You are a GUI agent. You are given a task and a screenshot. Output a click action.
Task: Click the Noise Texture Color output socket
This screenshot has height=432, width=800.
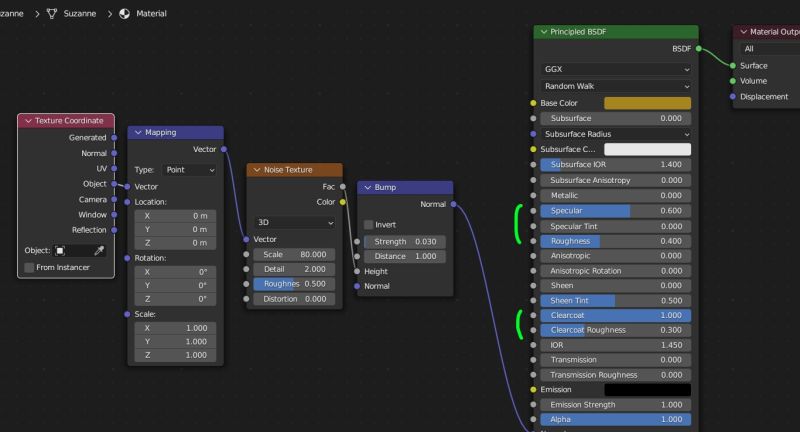(343, 202)
